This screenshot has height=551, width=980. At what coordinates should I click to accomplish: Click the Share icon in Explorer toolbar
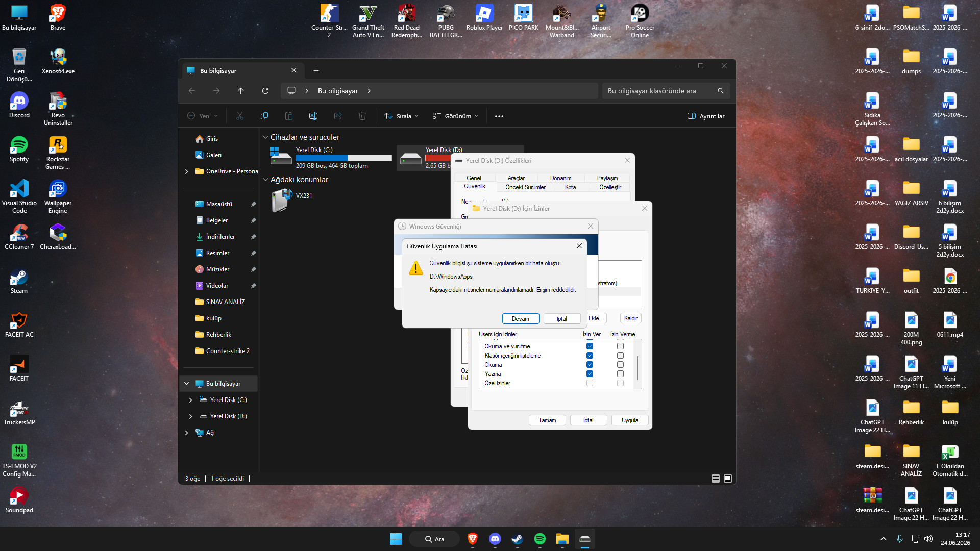click(x=338, y=116)
